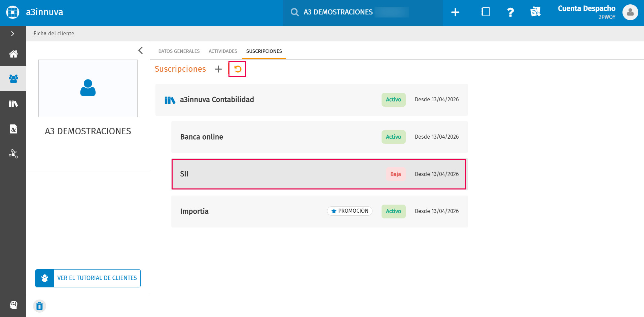Open the plus create menu in header
The image size is (644, 317).
pos(455,12)
